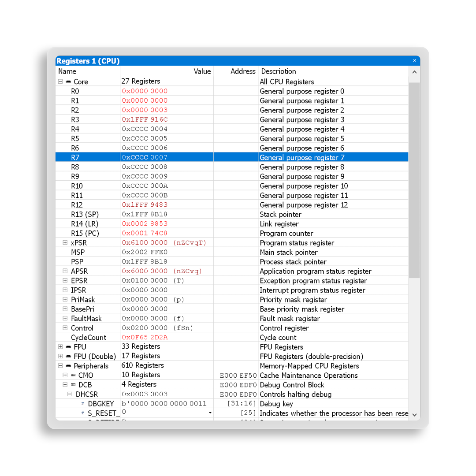Click the DBGKEY bitfield icon

tap(82, 404)
